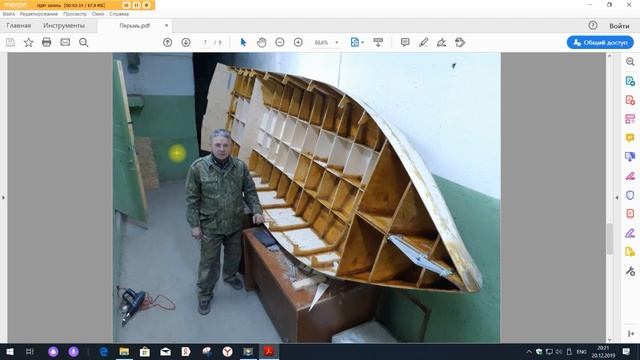Open the sign document tool in the toolbar
640x360 pixels.
(442, 42)
